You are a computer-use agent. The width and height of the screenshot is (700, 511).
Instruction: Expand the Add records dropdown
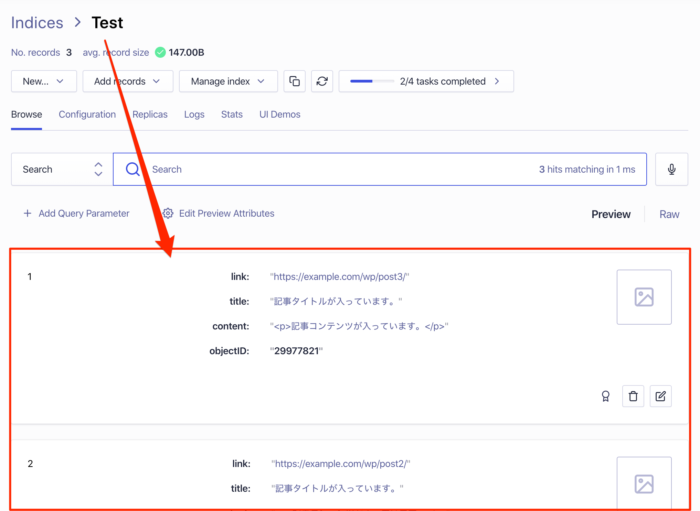pos(127,81)
